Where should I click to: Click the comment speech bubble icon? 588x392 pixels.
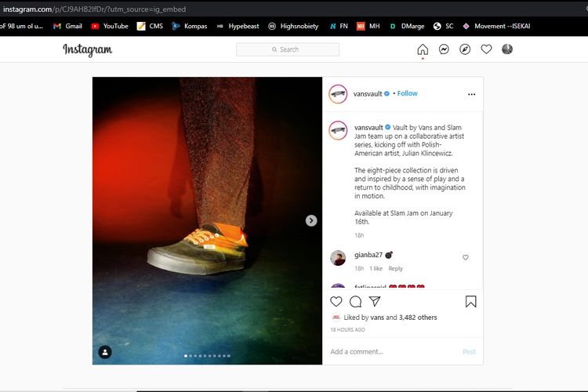click(355, 302)
